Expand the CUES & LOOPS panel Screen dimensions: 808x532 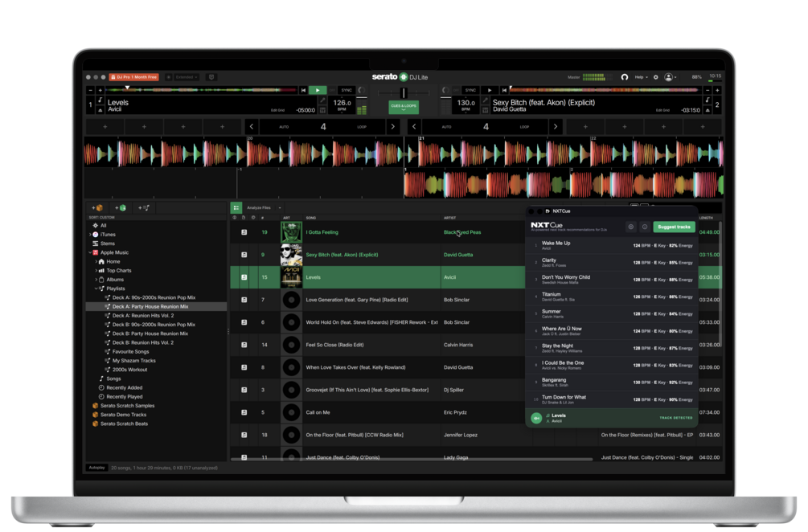404,107
